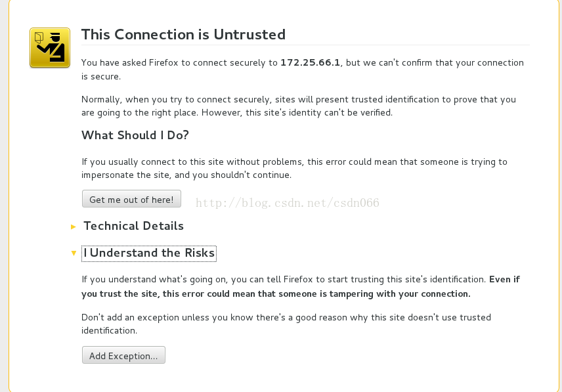Select the bold 172.25.66.1 address text
This screenshot has width=562, height=392.
[310, 62]
